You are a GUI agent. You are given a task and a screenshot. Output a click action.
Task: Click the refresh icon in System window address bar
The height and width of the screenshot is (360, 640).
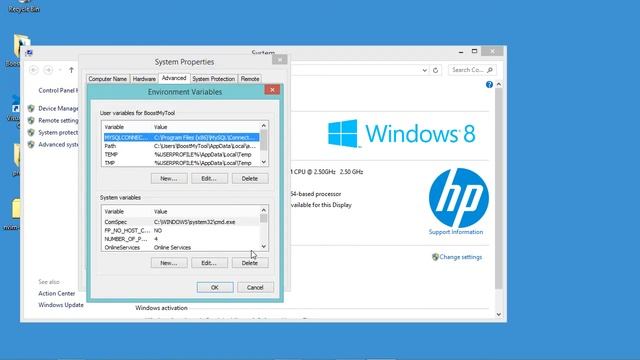436,70
